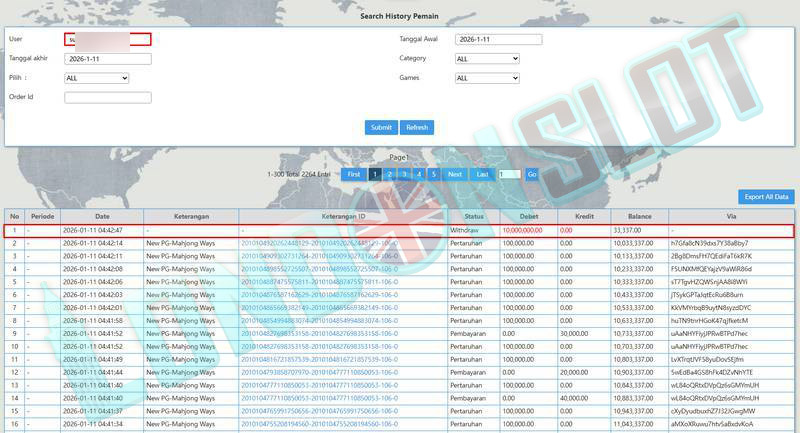Click the First page button

tap(353, 174)
